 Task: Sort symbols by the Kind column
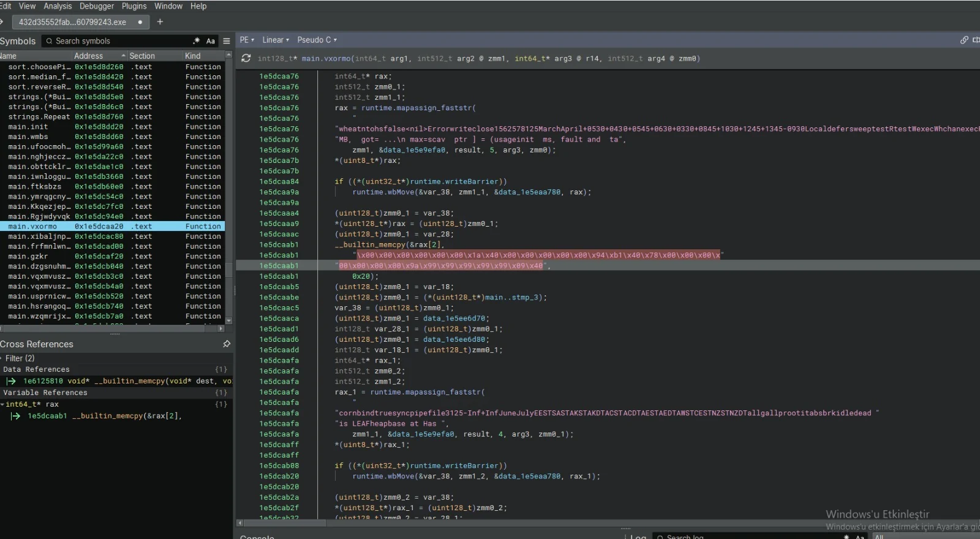click(203, 56)
